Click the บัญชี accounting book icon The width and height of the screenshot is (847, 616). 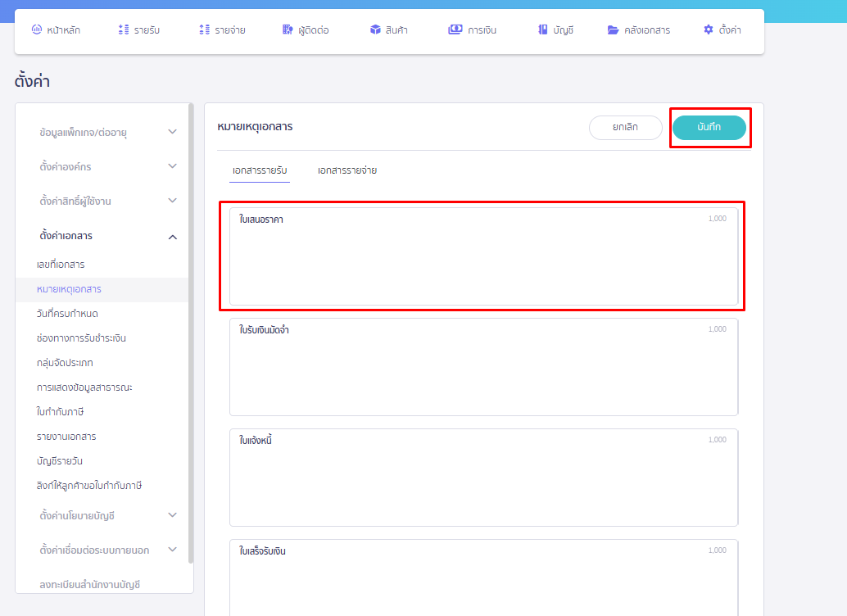point(542,30)
